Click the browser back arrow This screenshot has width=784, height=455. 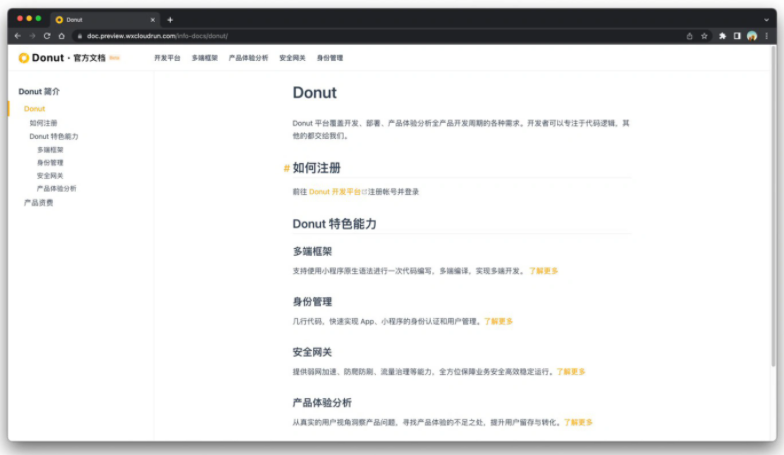[x=17, y=36]
